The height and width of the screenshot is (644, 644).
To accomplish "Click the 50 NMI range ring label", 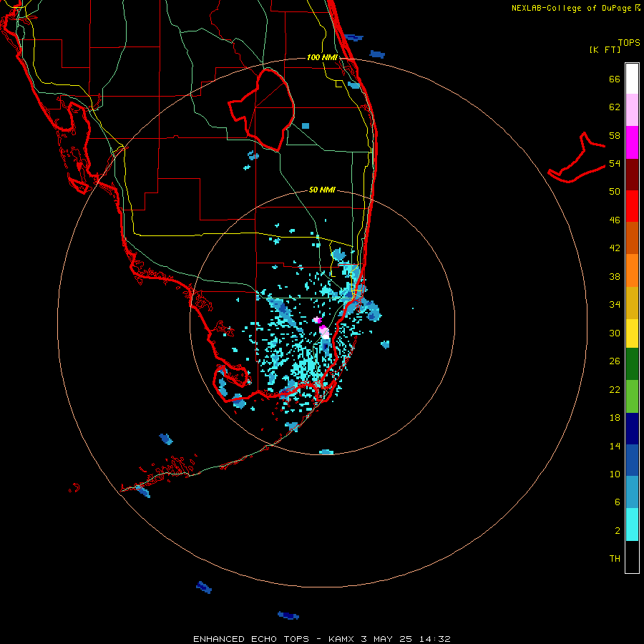I will click(x=322, y=190).
